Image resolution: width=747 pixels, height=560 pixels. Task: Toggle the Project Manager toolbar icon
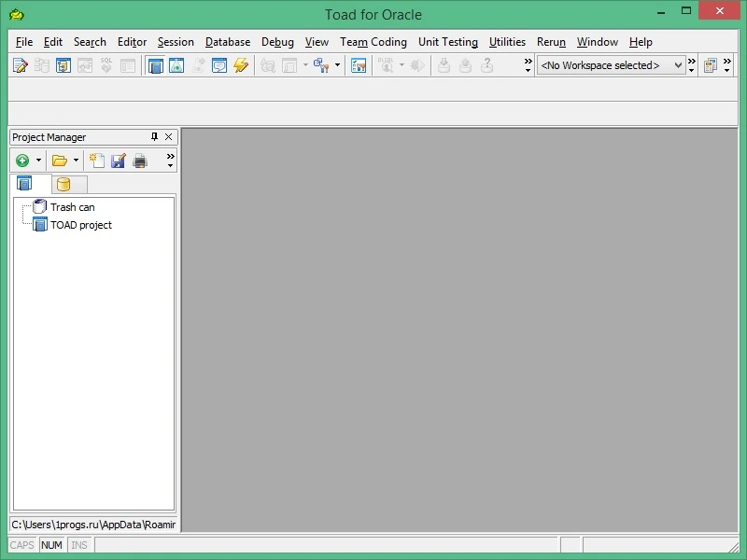[155, 65]
